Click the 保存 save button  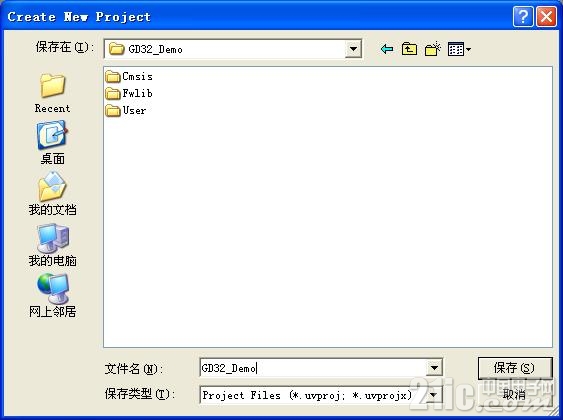tap(515, 368)
